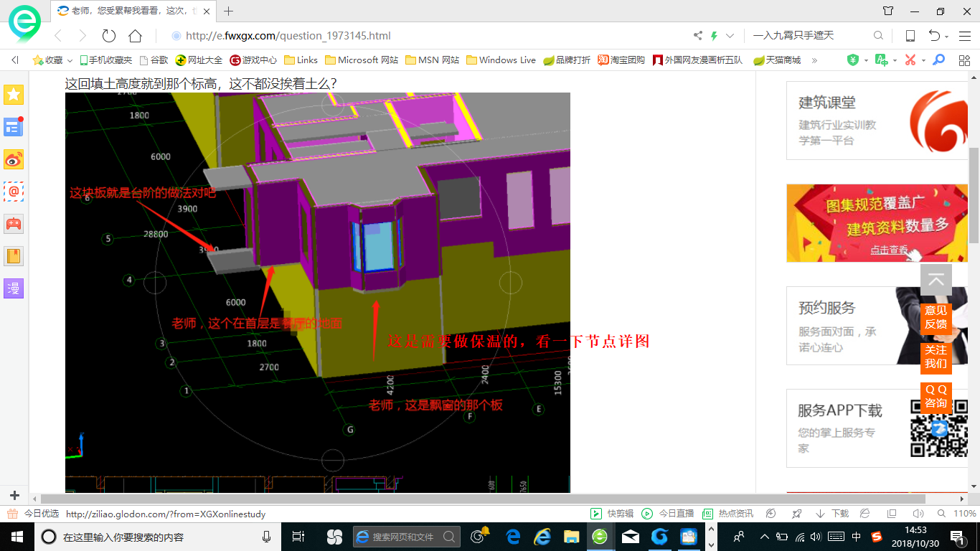The height and width of the screenshot is (551, 980).
Task: Toggle the green lightning speed mode icon
Action: tap(714, 36)
